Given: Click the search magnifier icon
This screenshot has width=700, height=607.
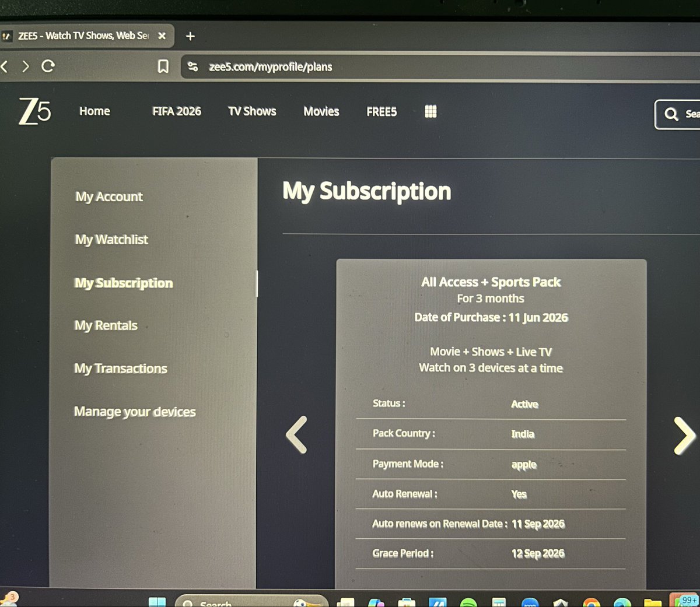Looking at the screenshot, I should [x=671, y=114].
